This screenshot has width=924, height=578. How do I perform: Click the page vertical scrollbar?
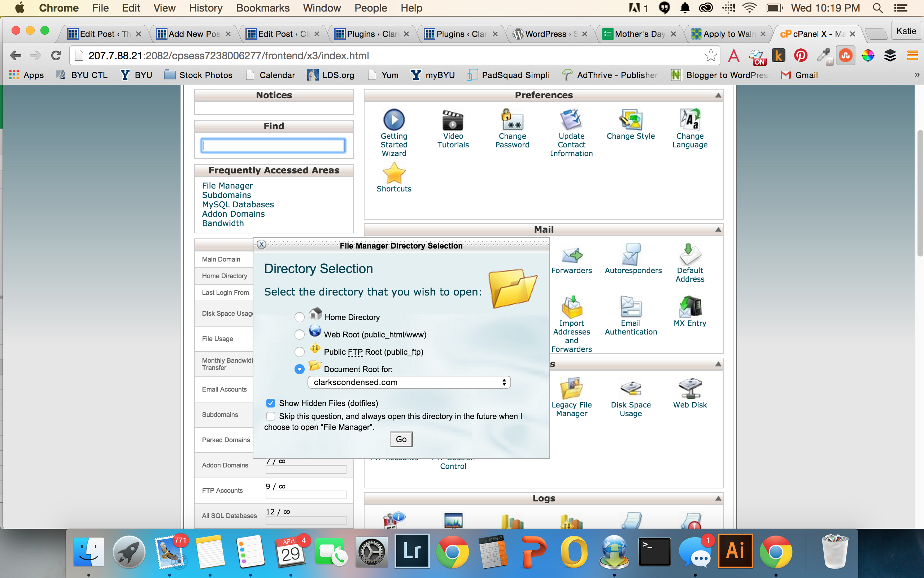(920, 193)
